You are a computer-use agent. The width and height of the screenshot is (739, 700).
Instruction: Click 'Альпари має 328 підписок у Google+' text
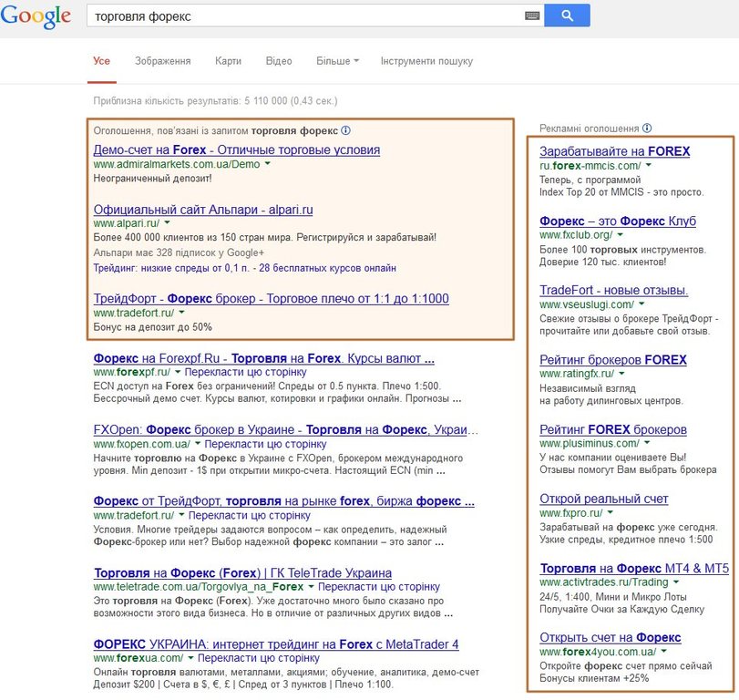[x=179, y=252]
